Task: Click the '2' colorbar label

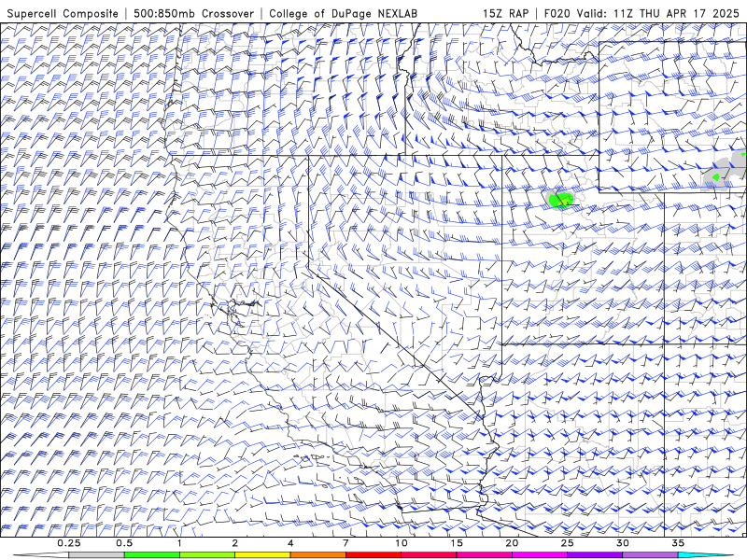Action: [x=235, y=543]
